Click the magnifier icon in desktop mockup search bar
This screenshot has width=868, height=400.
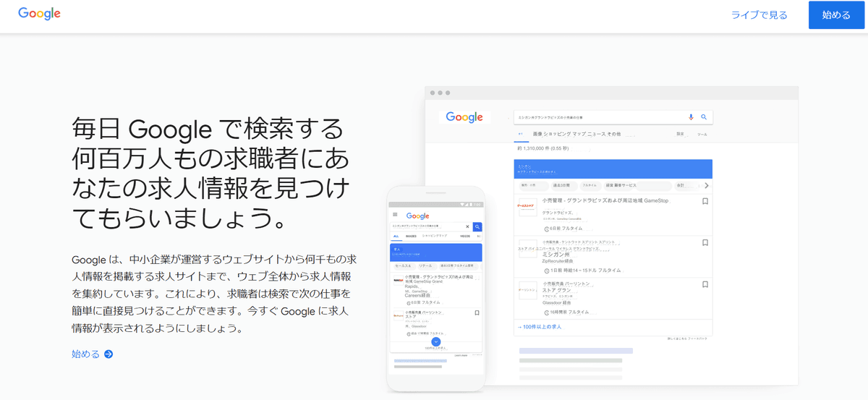click(x=704, y=116)
